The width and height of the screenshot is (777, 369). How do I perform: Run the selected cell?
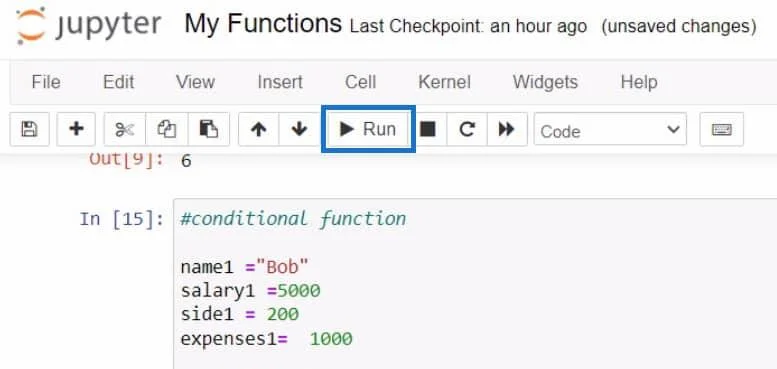point(368,129)
